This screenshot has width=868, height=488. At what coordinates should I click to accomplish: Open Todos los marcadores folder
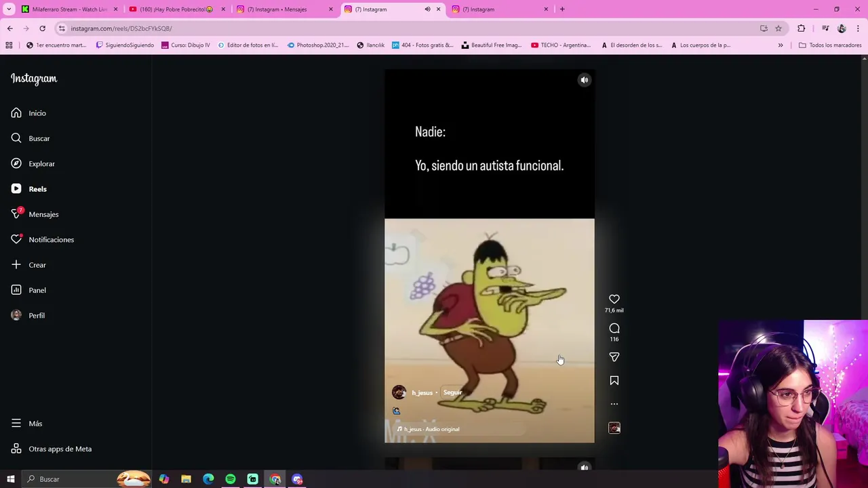(829, 45)
